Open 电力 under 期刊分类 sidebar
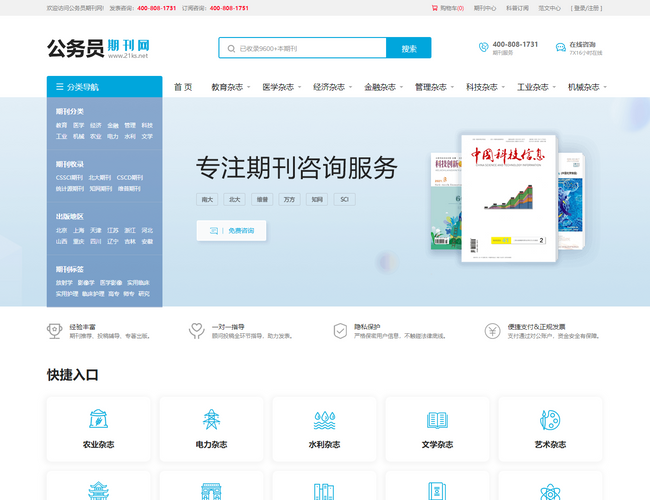The image size is (650, 500). click(x=113, y=136)
